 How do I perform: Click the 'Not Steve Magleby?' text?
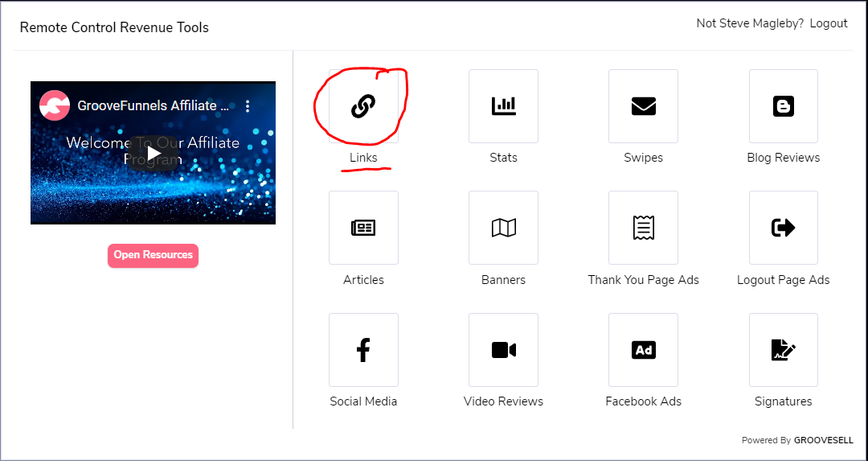click(750, 23)
